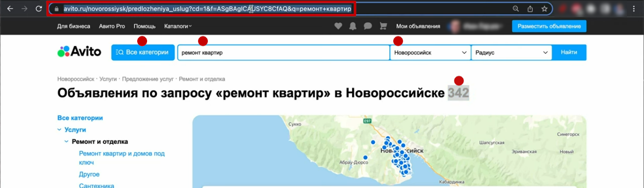Click the Avito logo

tap(79, 51)
